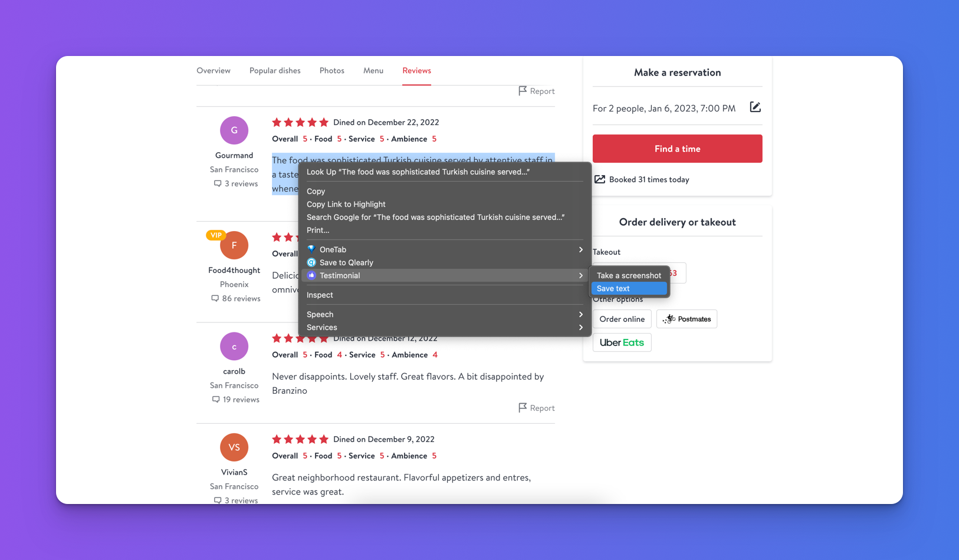Click the Uber Eats delivery button
This screenshot has height=560, width=959.
(x=622, y=342)
